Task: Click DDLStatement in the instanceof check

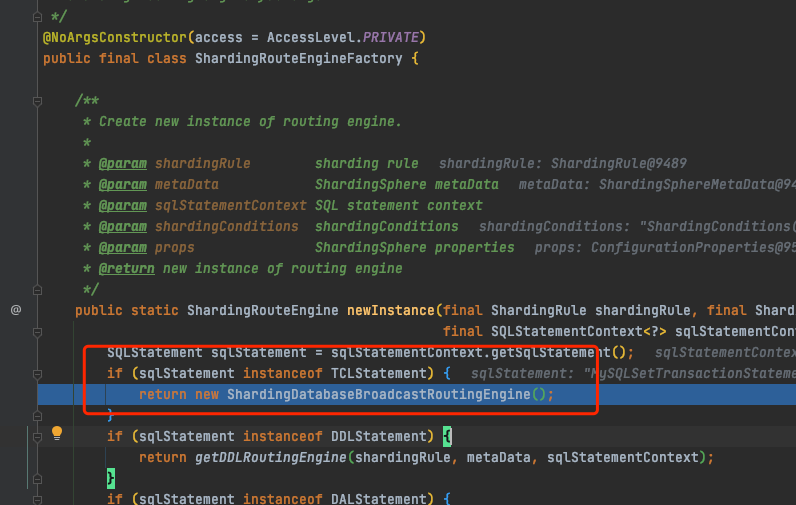Action: click(x=379, y=436)
